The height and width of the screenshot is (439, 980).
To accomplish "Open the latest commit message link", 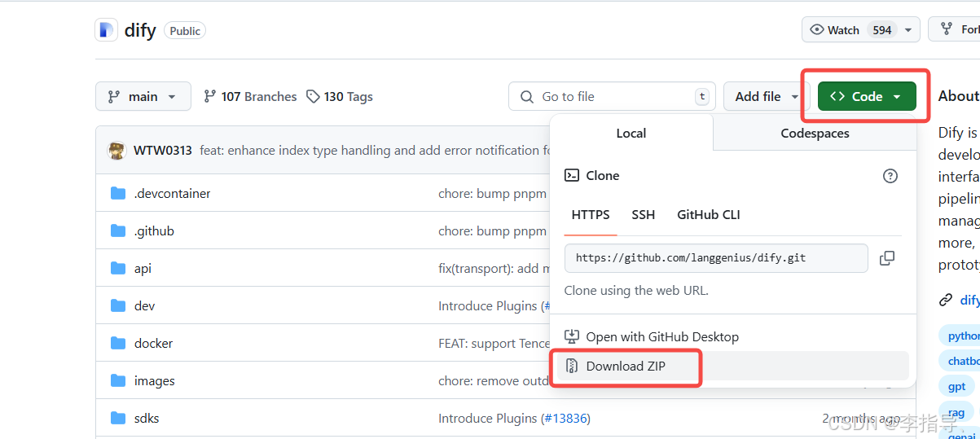I will pyautogui.click(x=376, y=151).
